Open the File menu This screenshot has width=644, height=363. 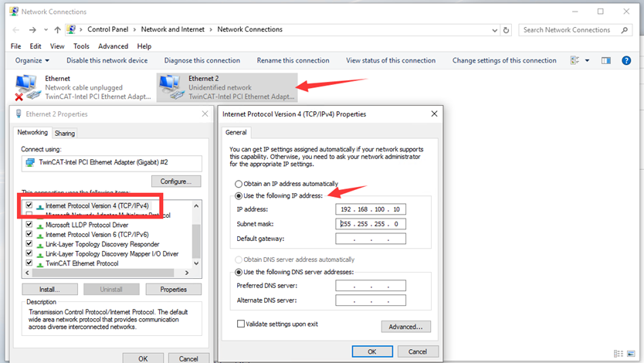(15, 46)
